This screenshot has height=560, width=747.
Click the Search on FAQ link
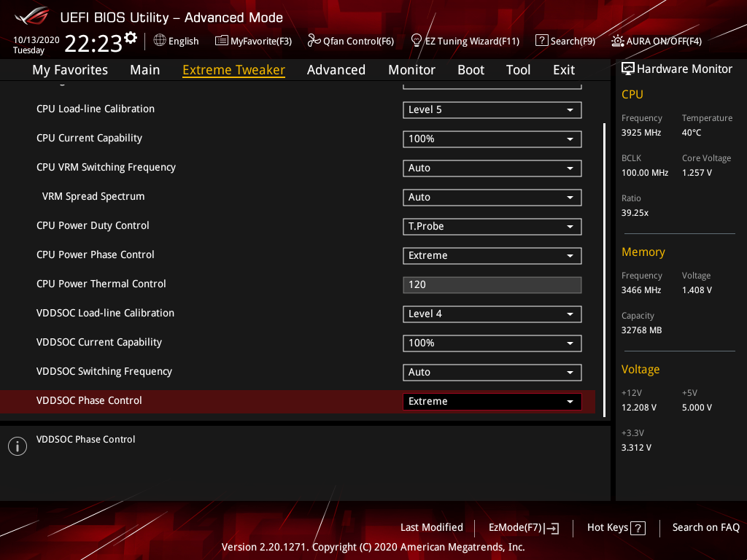(x=706, y=528)
